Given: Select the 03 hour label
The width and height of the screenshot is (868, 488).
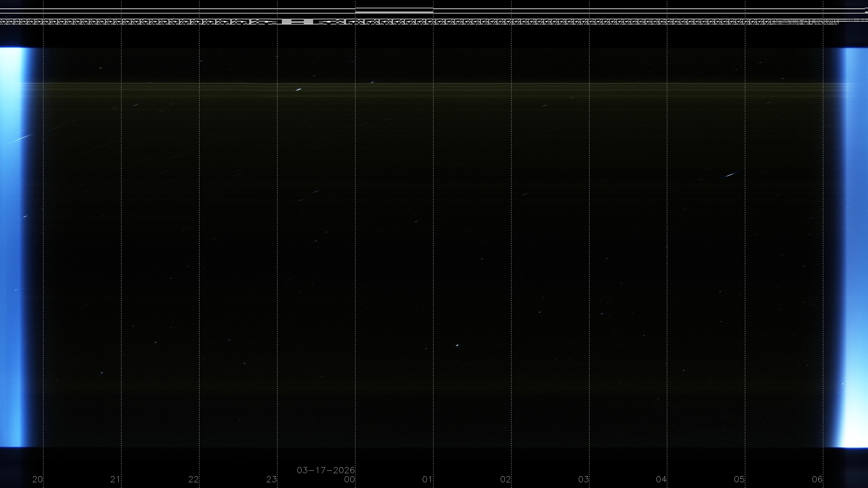Looking at the screenshot, I should (x=583, y=479).
